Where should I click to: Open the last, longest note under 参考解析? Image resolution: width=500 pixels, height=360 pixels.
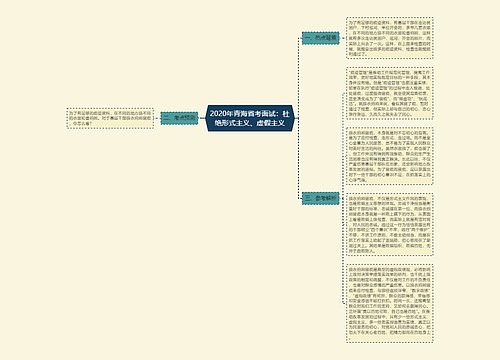point(390,303)
